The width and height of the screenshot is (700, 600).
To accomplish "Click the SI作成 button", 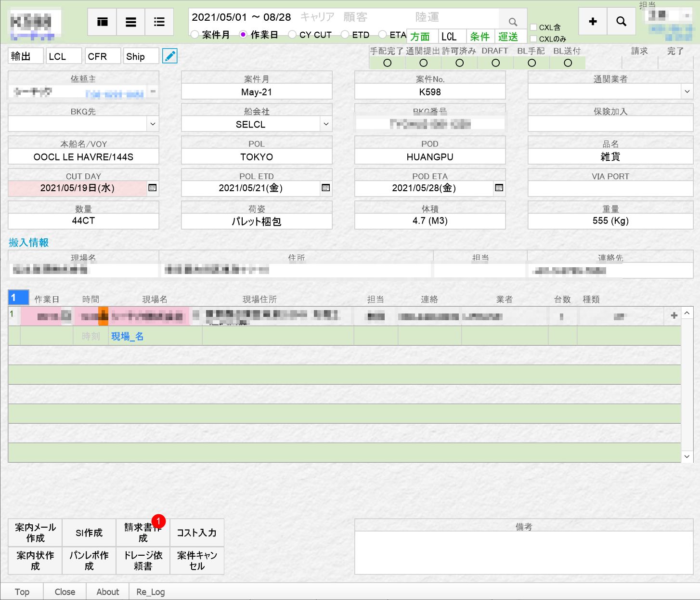I will pyautogui.click(x=89, y=533).
